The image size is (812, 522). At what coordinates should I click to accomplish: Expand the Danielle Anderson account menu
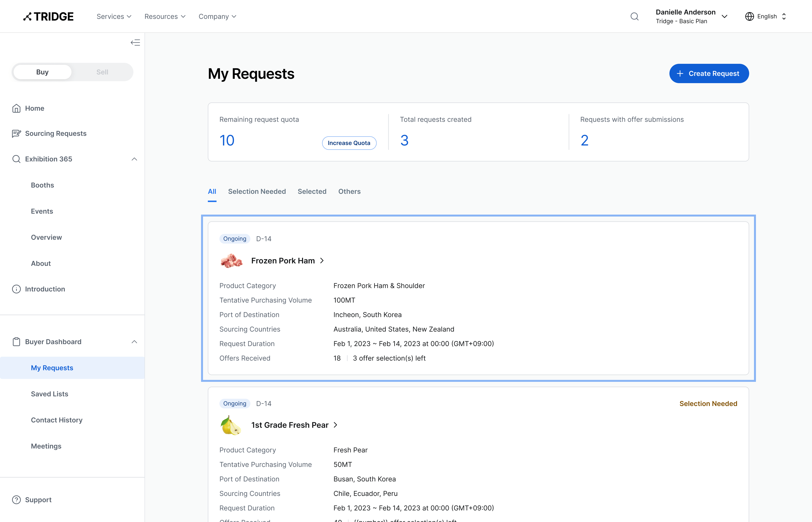pos(691,16)
